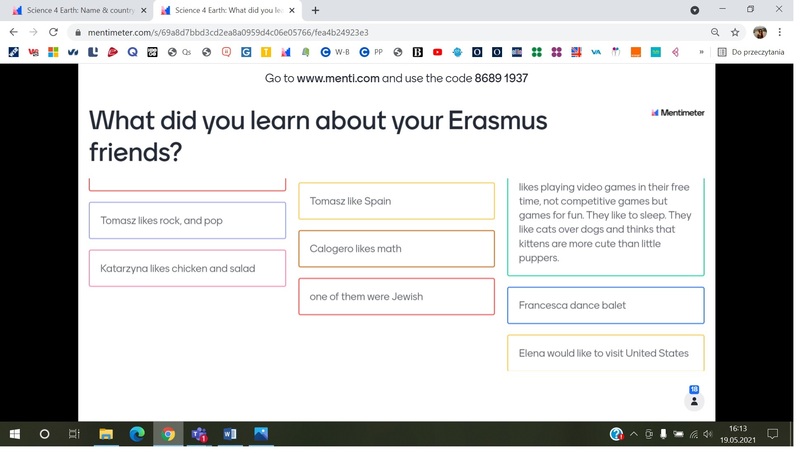Image resolution: width=800 pixels, height=453 pixels.
Task: Open the Chrome three-dot menu
Action: 781,32
